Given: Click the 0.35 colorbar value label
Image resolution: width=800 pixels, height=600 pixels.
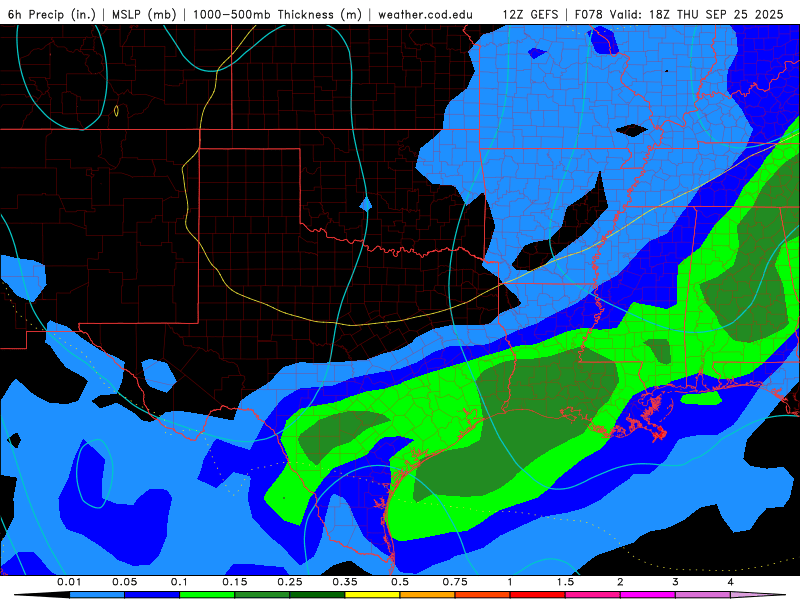Looking at the screenshot, I should coord(345,582).
